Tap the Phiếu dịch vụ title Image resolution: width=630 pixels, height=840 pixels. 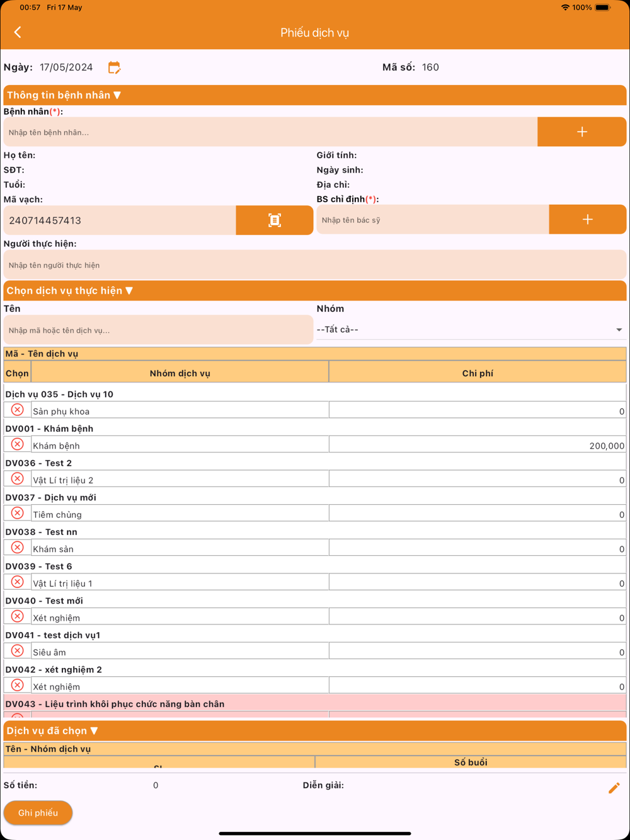tap(314, 33)
